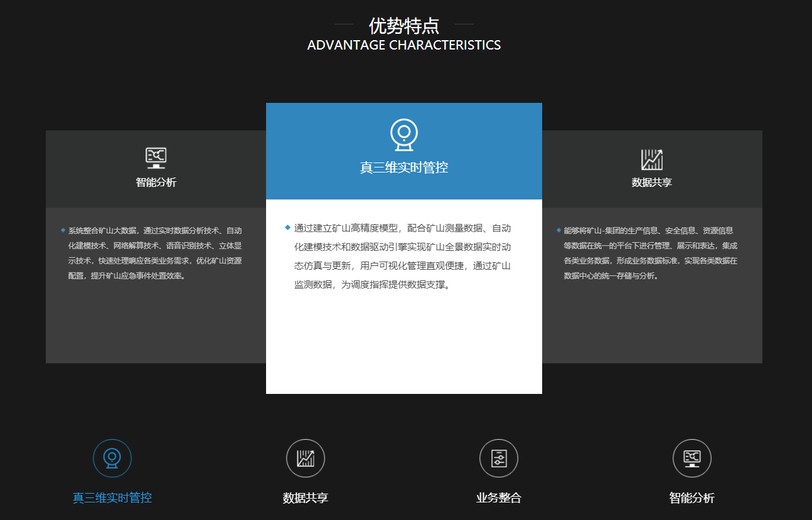This screenshot has width=812, height=520.
Task: Click the left card description starting 系统整合矿山大数据
Action: point(155,253)
